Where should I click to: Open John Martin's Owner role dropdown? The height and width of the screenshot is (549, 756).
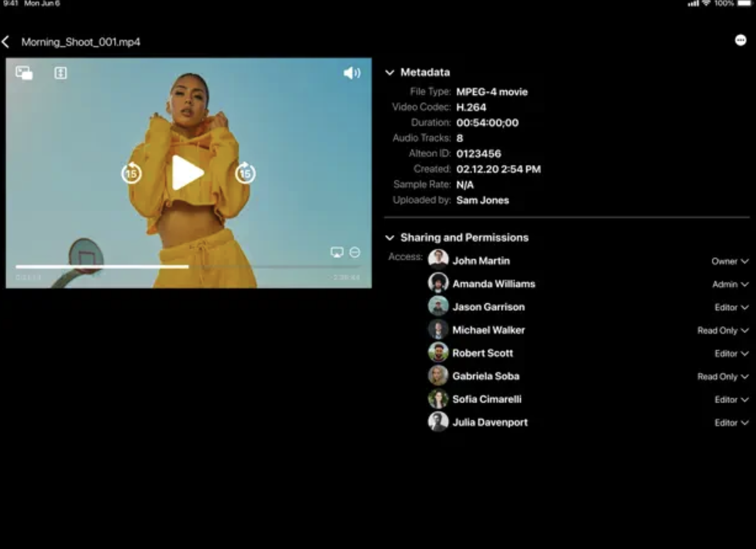point(730,261)
